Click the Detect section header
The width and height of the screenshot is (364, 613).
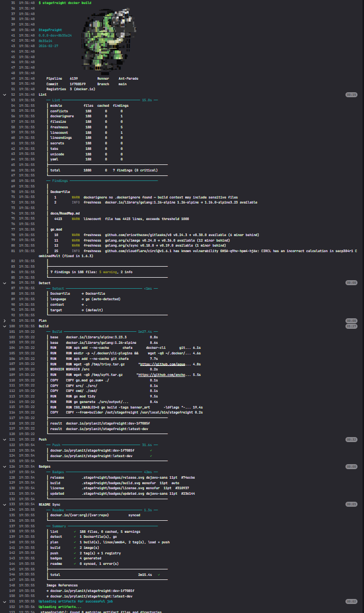pyautogui.click(x=45, y=283)
